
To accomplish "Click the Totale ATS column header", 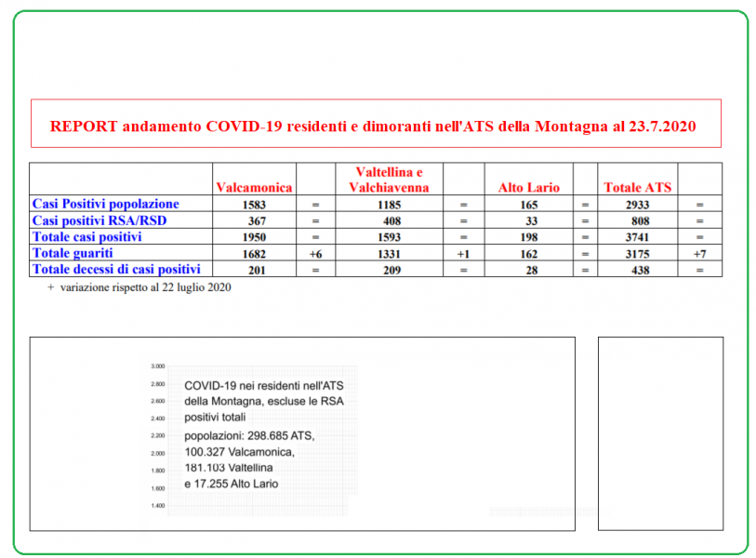I will [x=637, y=187].
